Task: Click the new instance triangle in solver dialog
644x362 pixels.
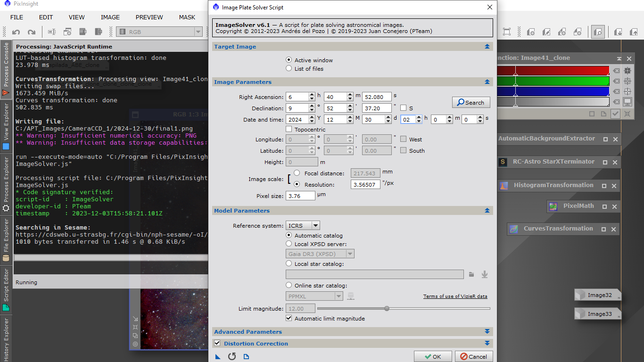Action: (218, 356)
